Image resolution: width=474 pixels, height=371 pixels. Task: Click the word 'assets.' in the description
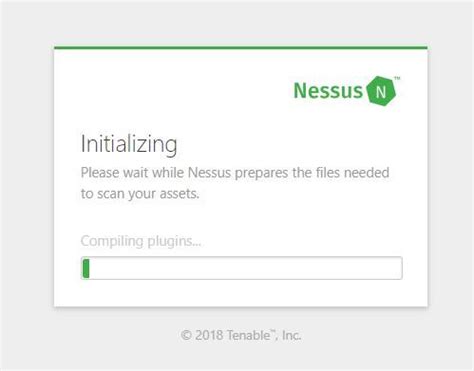click(x=179, y=194)
